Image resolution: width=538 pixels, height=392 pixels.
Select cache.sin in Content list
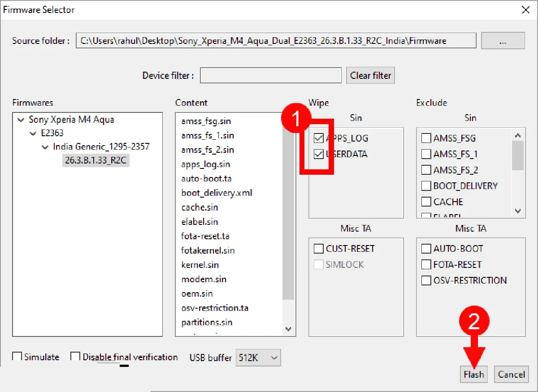[x=200, y=207]
